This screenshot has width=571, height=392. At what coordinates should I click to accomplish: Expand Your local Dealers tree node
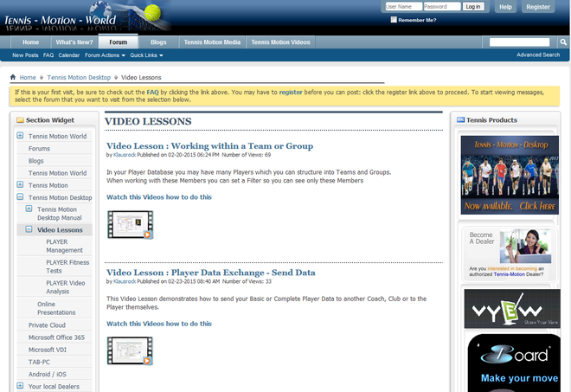(x=20, y=386)
